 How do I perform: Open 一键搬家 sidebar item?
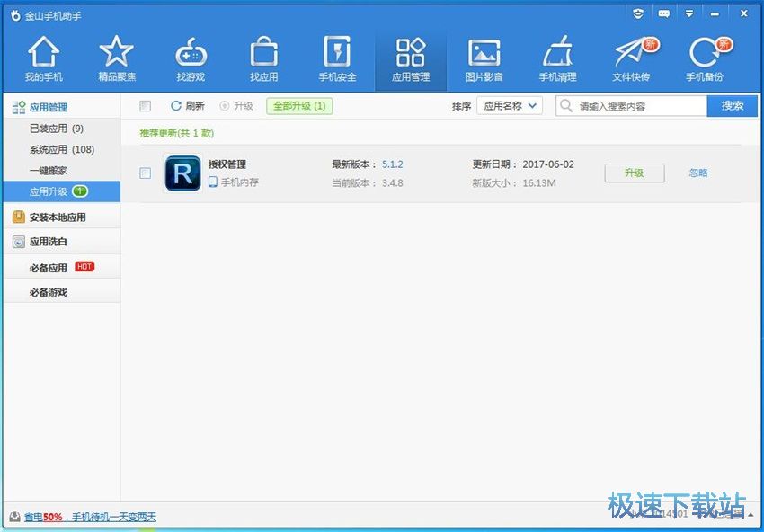pyautogui.click(x=49, y=171)
